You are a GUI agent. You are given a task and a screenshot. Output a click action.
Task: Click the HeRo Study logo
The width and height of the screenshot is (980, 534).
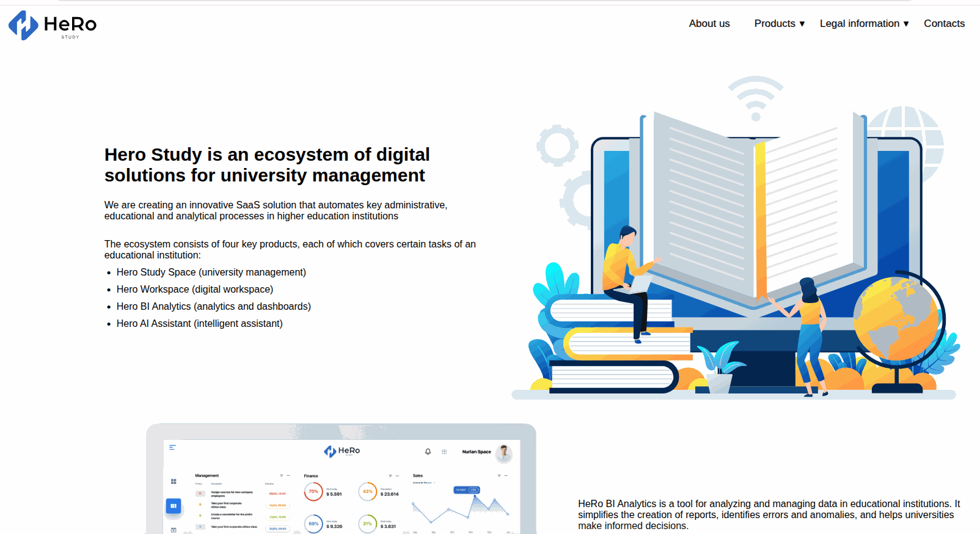(x=53, y=25)
